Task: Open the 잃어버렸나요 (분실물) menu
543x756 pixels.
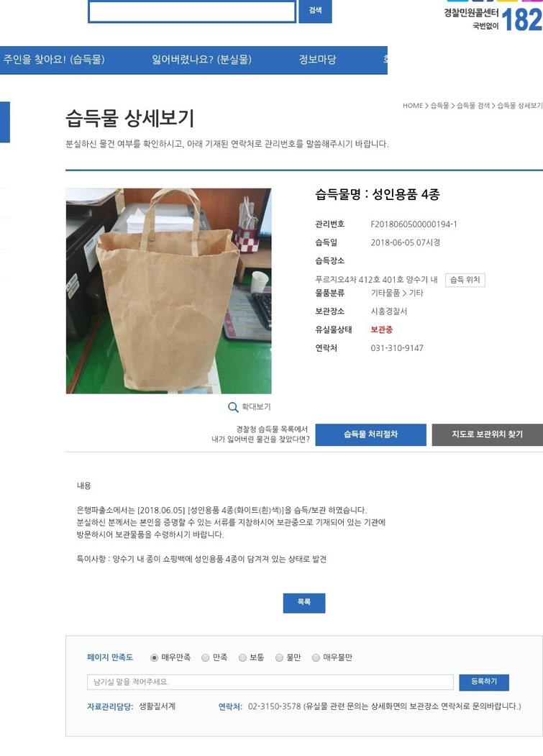Action: click(201, 60)
